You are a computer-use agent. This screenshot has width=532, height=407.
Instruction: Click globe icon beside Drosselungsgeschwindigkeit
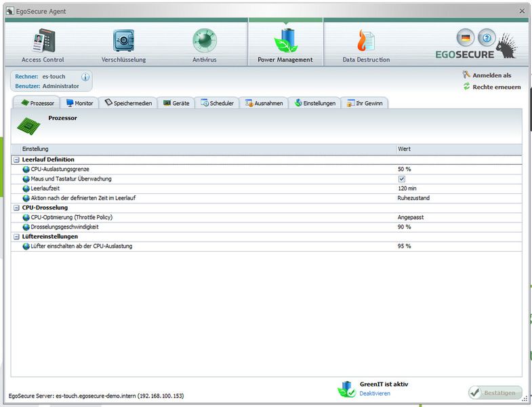tap(26, 227)
